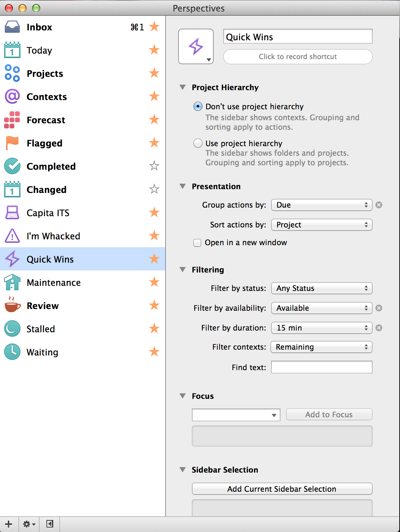This screenshot has width=400, height=532.
Task: Check Open in a new window
Action: pos(197,243)
